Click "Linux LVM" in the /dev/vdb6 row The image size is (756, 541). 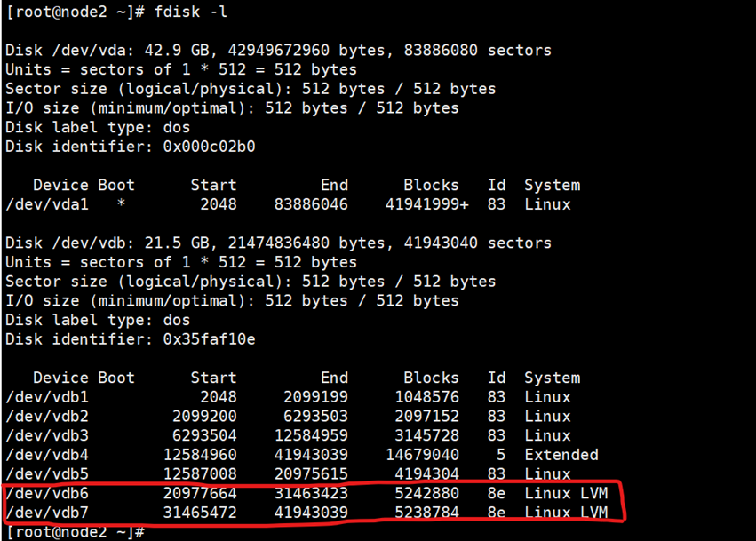click(x=566, y=493)
